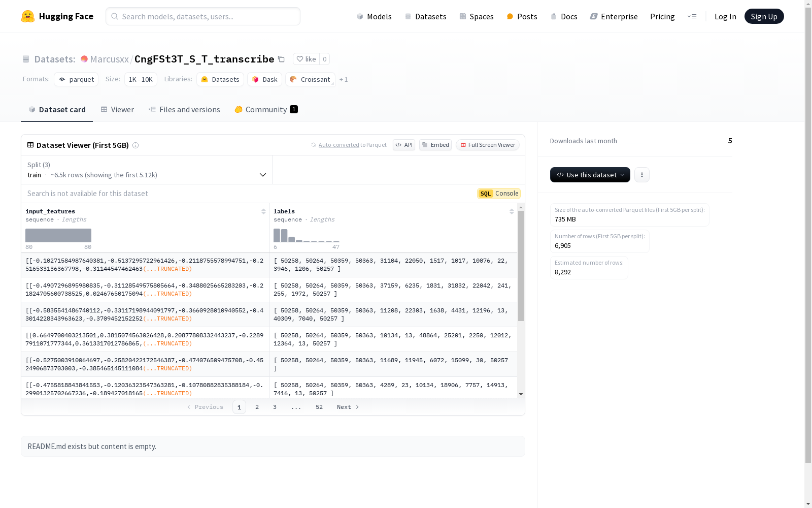The width and height of the screenshot is (812, 508).
Task: Open the Full Screen Viewer
Action: (488, 145)
